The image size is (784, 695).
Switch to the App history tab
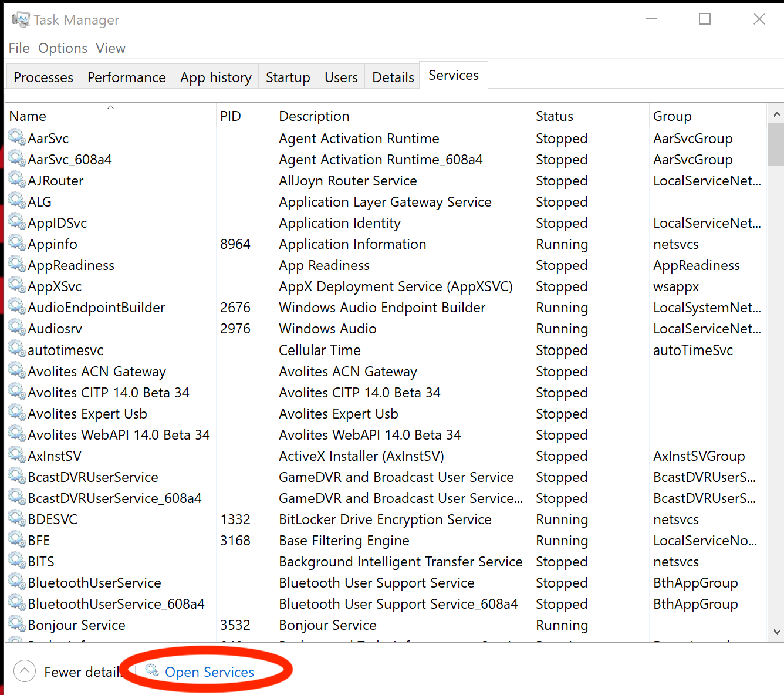coord(216,77)
